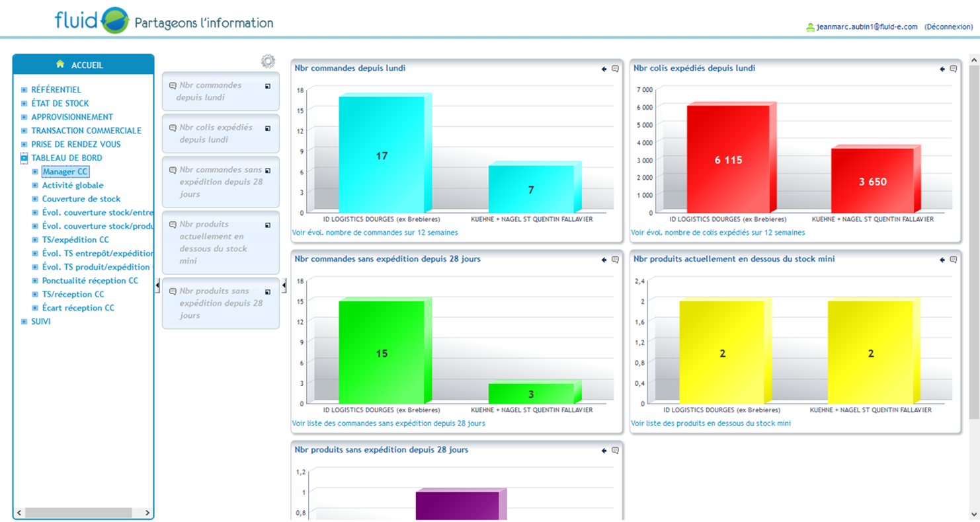Expand the SUIVI tree node
Image resolution: width=980 pixels, height=522 pixels.
(x=24, y=322)
